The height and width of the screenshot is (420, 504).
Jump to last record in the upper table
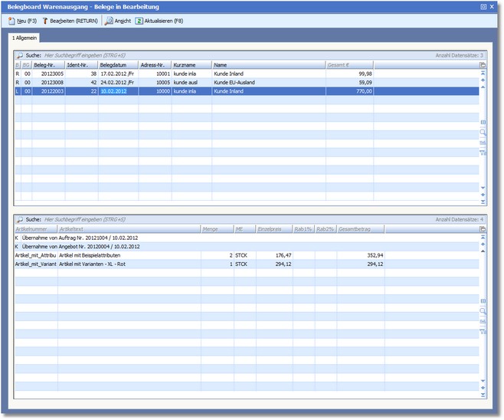(483, 202)
